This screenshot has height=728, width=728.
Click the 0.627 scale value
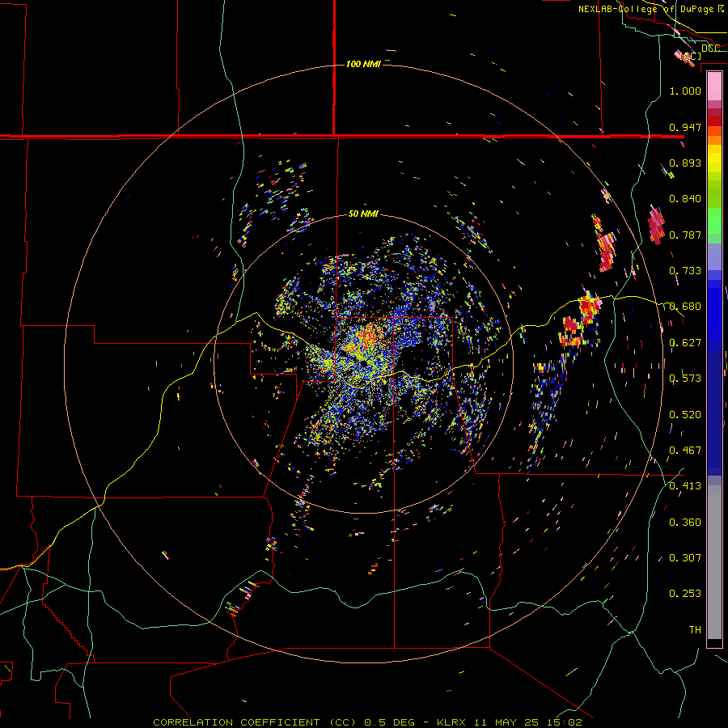pyautogui.click(x=685, y=343)
